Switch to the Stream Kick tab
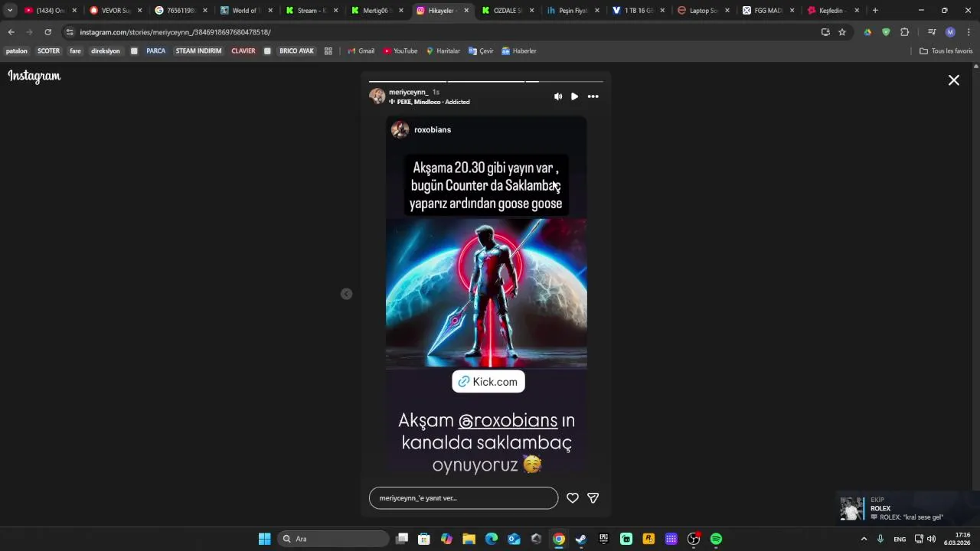 312,11
